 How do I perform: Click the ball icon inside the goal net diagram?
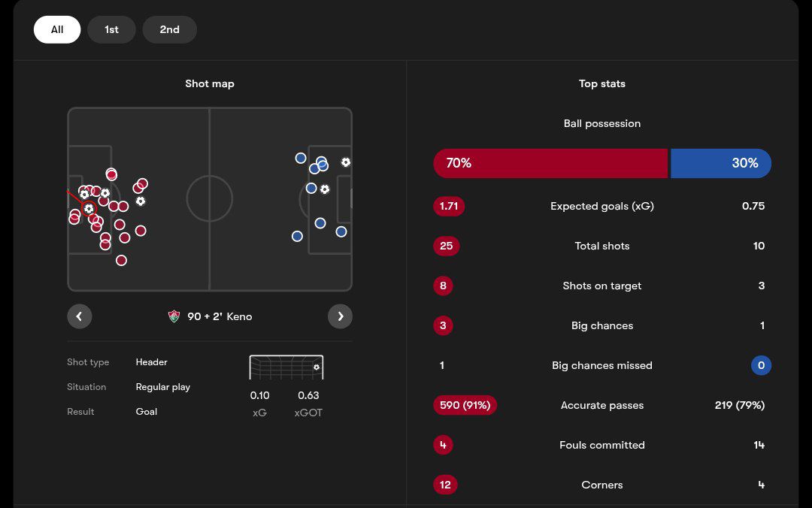317,367
